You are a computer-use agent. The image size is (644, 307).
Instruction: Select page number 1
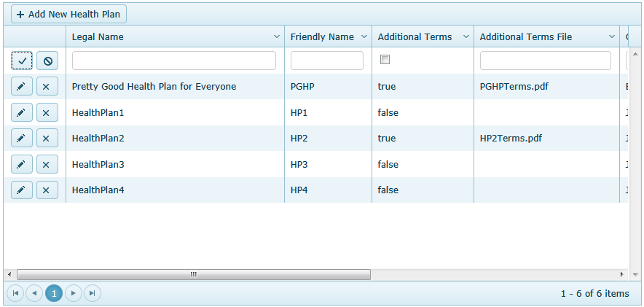[54, 293]
